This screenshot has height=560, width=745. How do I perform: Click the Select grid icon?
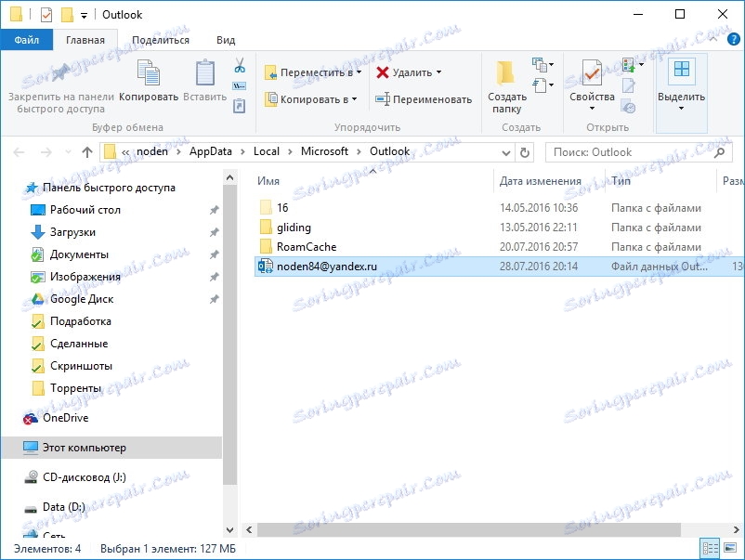pyautogui.click(x=681, y=69)
